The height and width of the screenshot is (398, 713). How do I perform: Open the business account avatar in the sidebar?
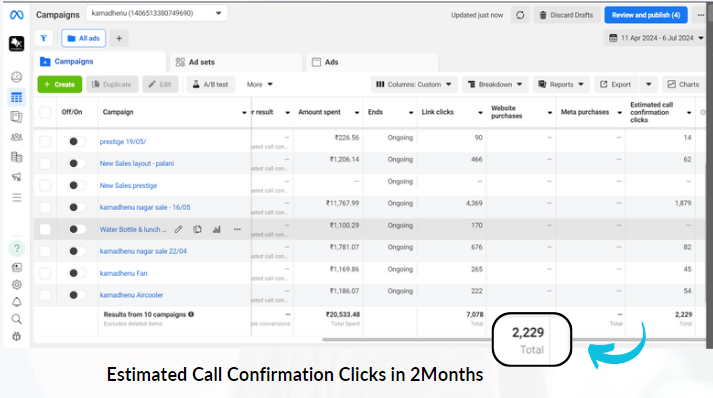16,43
